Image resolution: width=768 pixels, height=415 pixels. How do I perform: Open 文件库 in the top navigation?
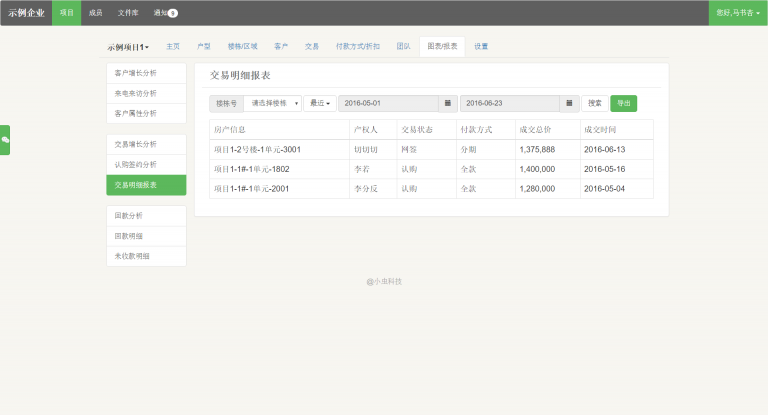(128, 13)
